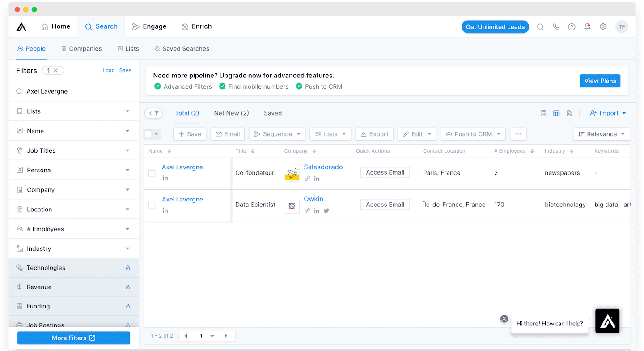Open the Engage tab

[149, 26]
